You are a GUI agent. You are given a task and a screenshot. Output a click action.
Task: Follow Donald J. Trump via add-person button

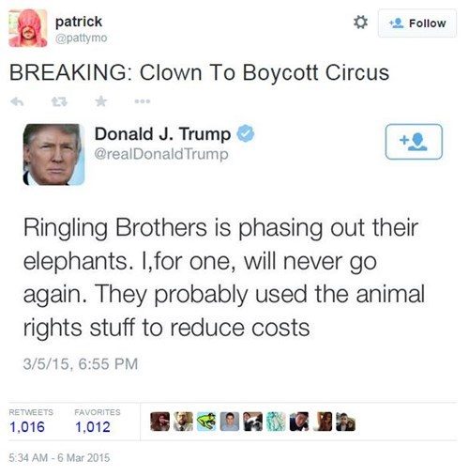pos(414,142)
